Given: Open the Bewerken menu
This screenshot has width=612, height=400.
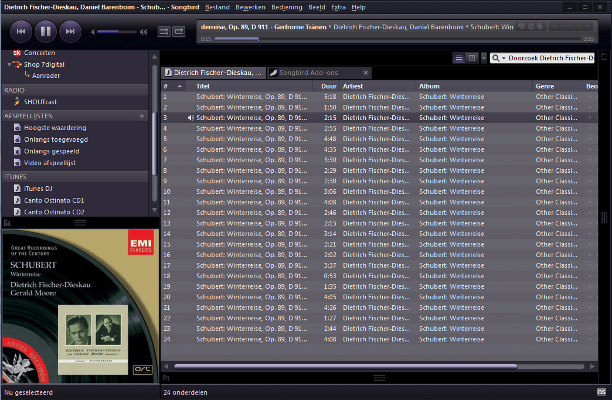Looking at the screenshot, I should (250, 7).
